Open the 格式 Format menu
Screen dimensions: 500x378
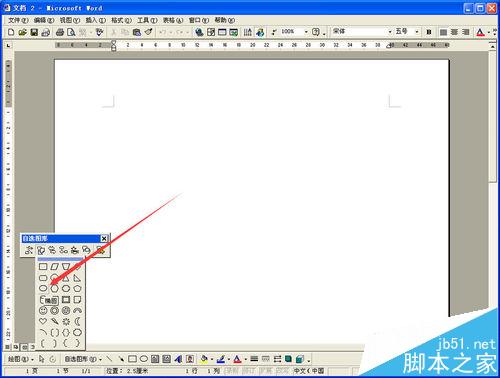click(x=121, y=20)
